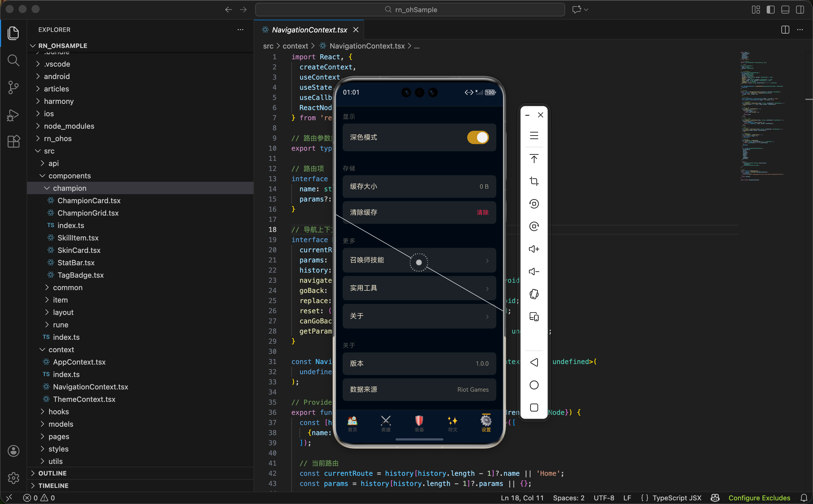This screenshot has width=813, height=504.
Task: Open the Run and Debug view
Action: pos(13,115)
